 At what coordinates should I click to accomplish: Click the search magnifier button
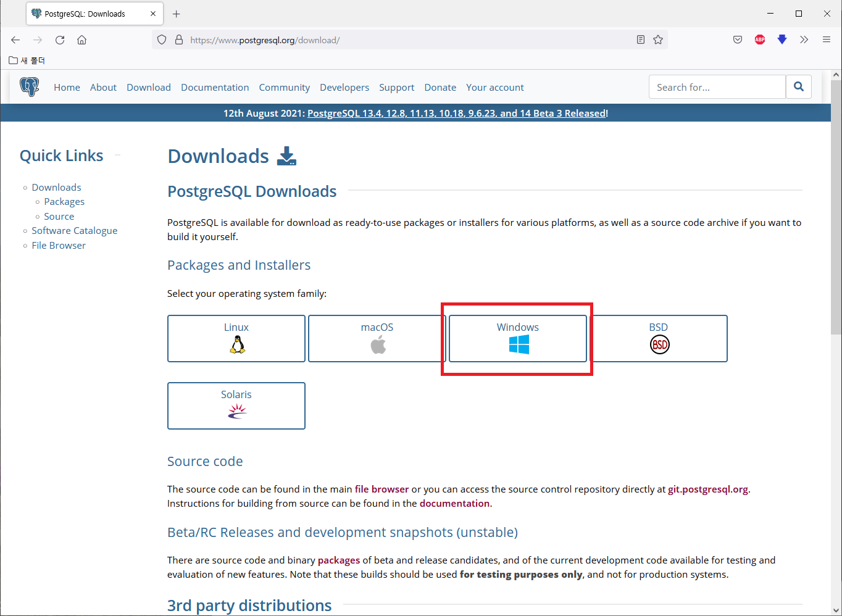[799, 87]
